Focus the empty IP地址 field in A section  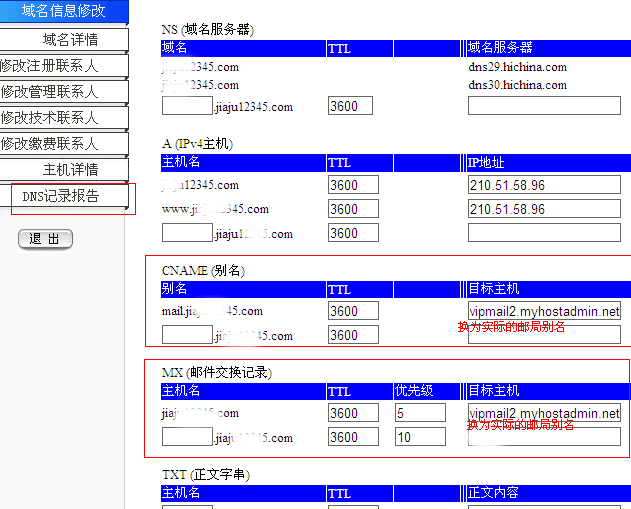[x=544, y=233]
